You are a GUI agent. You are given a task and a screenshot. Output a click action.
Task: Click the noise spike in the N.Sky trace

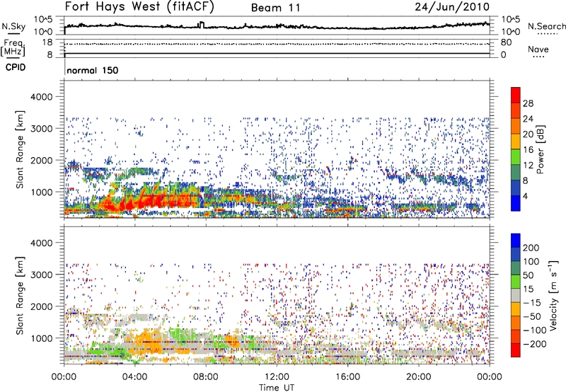tap(202, 24)
